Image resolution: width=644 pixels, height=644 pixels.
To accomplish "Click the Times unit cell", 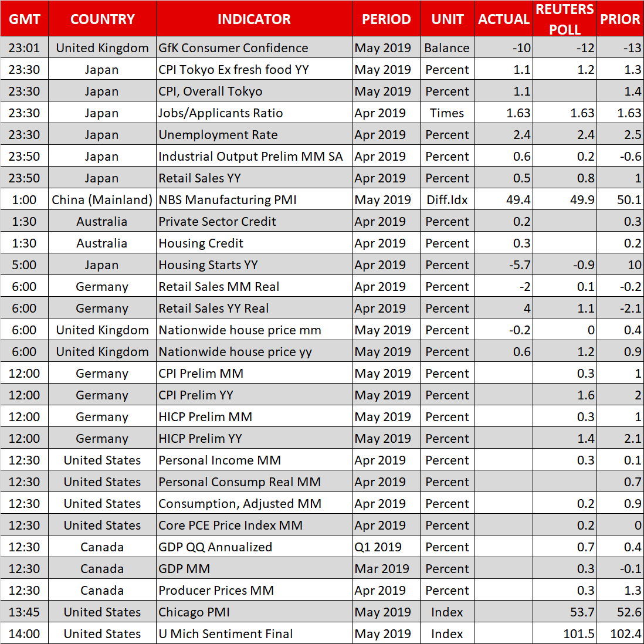I will tap(448, 113).
